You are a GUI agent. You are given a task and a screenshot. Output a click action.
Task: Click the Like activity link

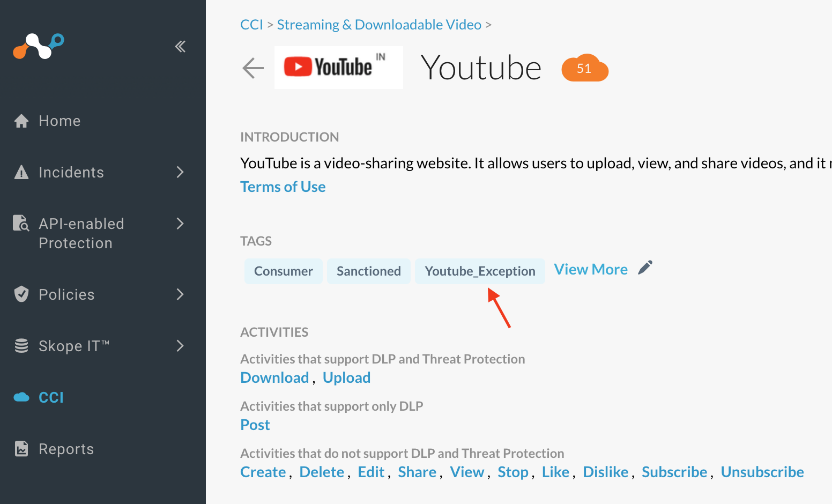click(555, 472)
